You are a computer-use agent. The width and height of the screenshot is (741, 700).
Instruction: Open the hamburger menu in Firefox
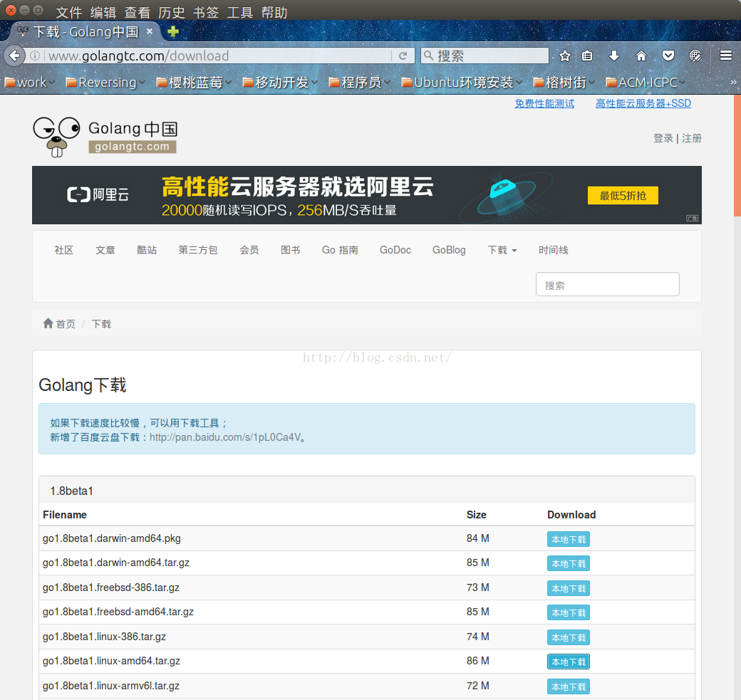(x=726, y=56)
